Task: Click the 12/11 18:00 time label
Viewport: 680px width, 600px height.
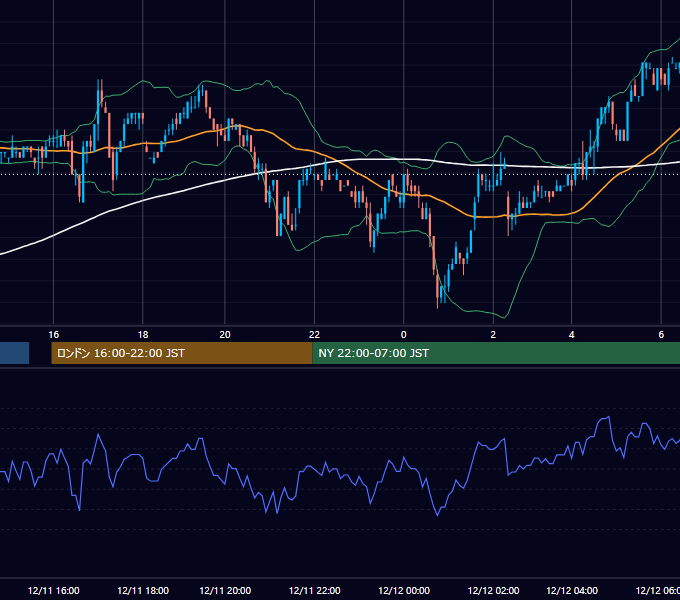Action: (x=143, y=590)
